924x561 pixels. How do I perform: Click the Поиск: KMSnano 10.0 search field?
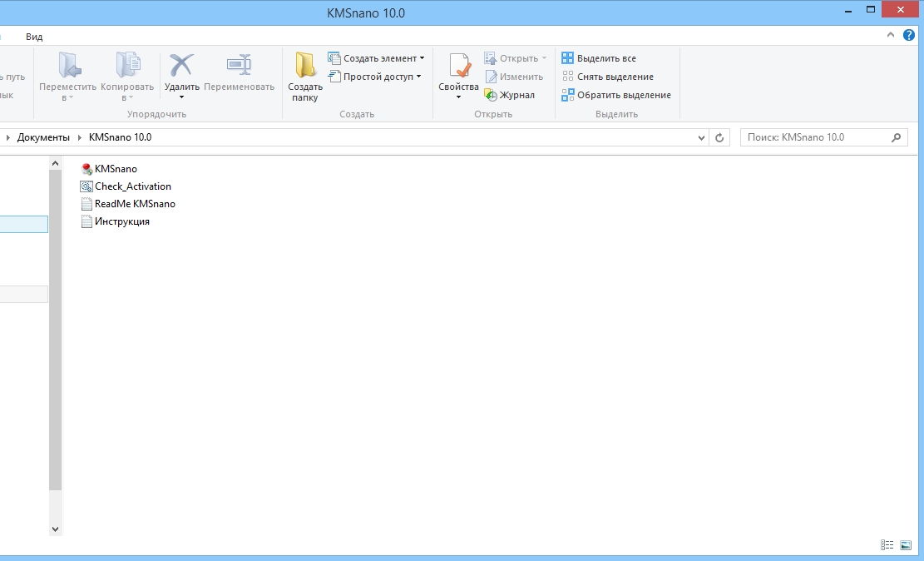click(x=824, y=137)
